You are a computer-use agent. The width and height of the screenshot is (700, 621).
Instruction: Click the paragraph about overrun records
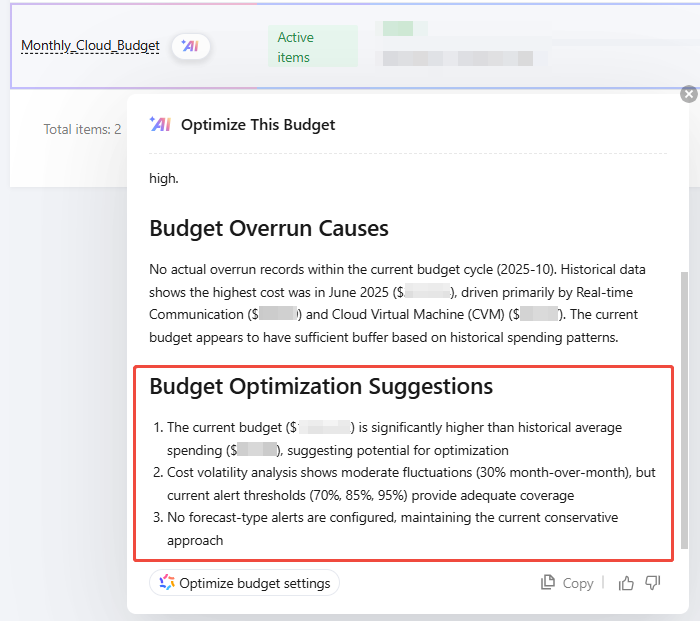(x=400, y=303)
